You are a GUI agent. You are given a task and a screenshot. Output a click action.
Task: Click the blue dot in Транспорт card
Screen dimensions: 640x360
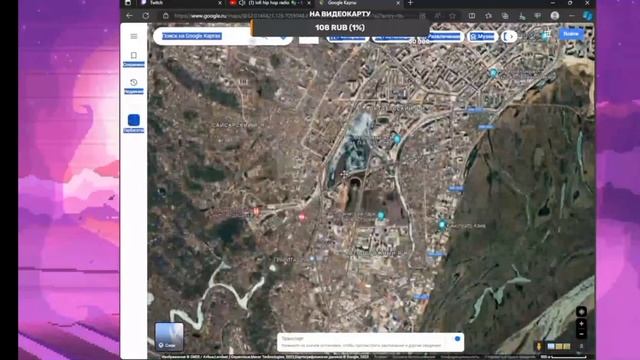[457, 338]
